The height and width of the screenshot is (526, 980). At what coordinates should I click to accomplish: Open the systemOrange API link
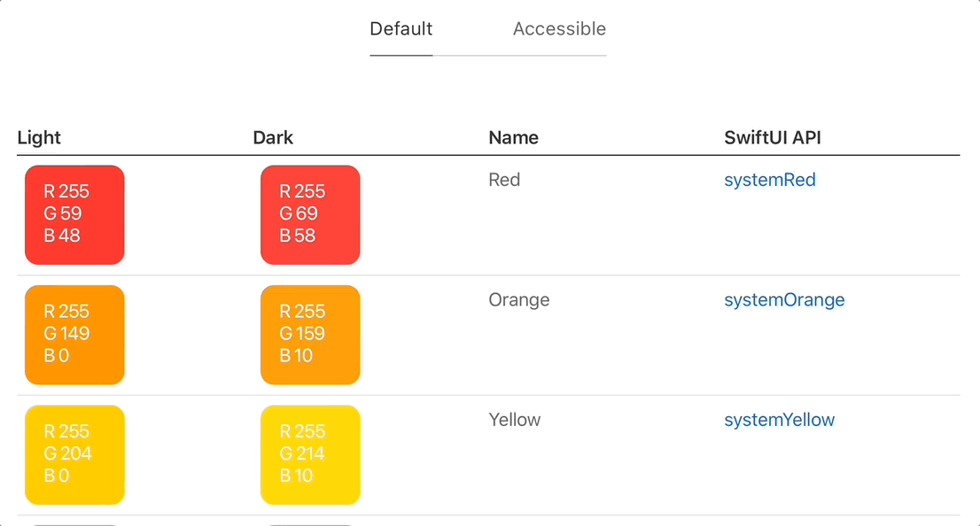pos(784,300)
